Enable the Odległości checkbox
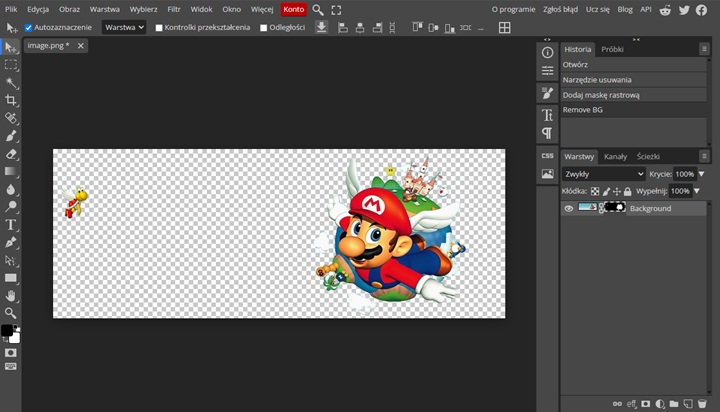This screenshot has width=720, height=412. pos(263,28)
